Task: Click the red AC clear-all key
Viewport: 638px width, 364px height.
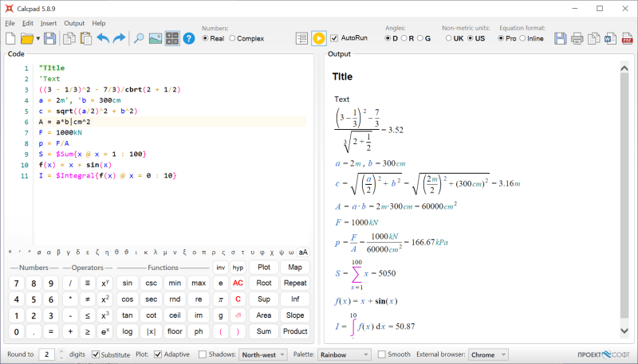Action: point(238,284)
